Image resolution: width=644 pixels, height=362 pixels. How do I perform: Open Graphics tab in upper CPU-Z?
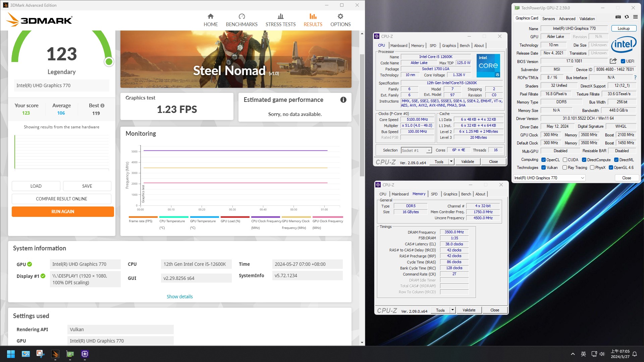click(x=449, y=46)
